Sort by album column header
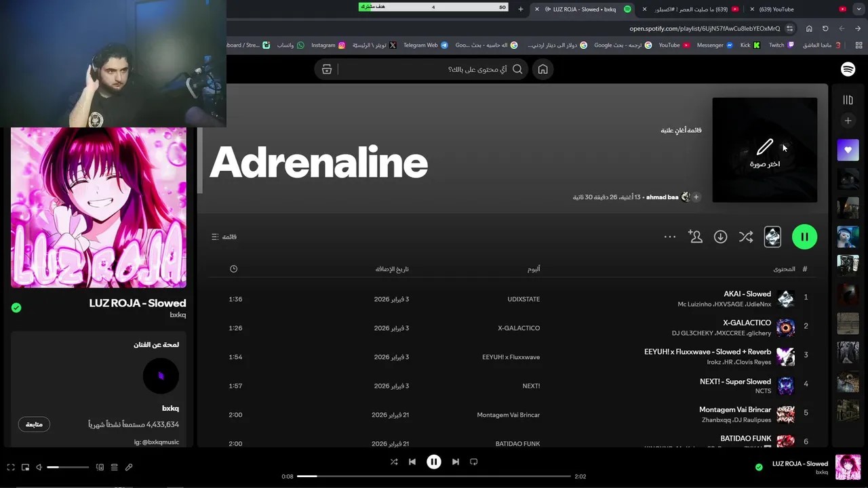 click(x=534, y=269)
